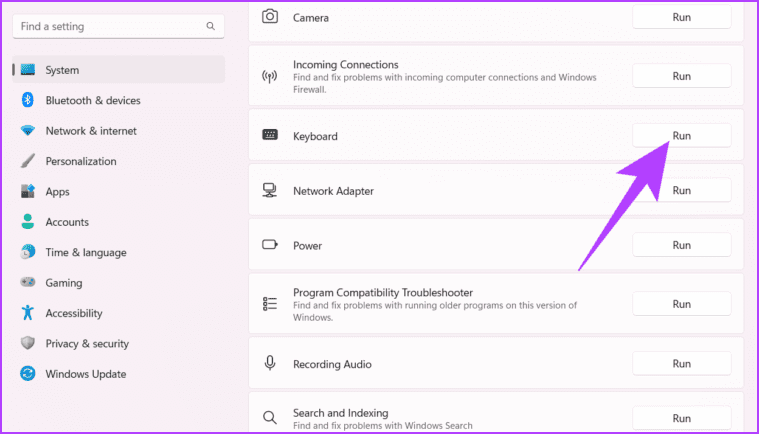Run the Search and Indexing troubleshooter
759x434 pixels.
point(682,418)
